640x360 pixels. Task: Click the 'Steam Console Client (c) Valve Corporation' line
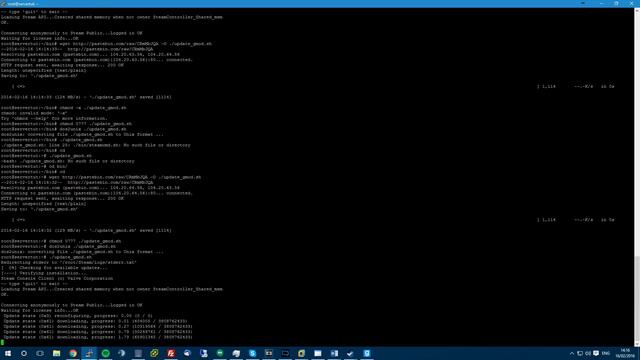point(57,278)
